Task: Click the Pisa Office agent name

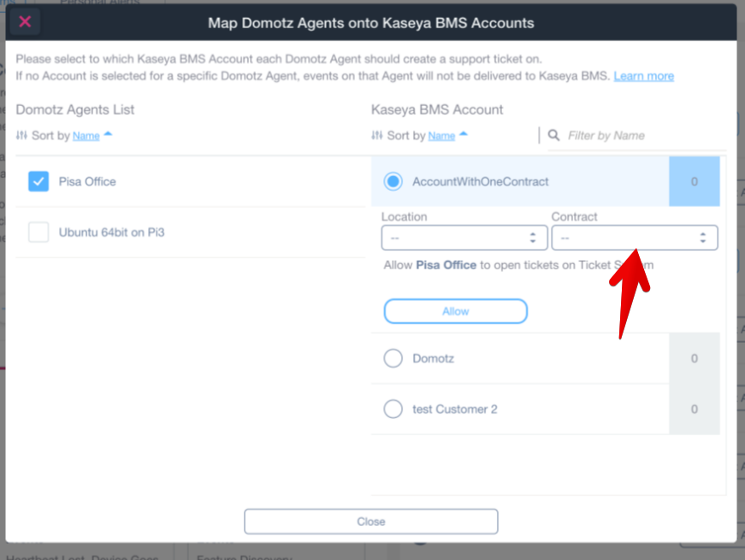Action: click(87, 181)
